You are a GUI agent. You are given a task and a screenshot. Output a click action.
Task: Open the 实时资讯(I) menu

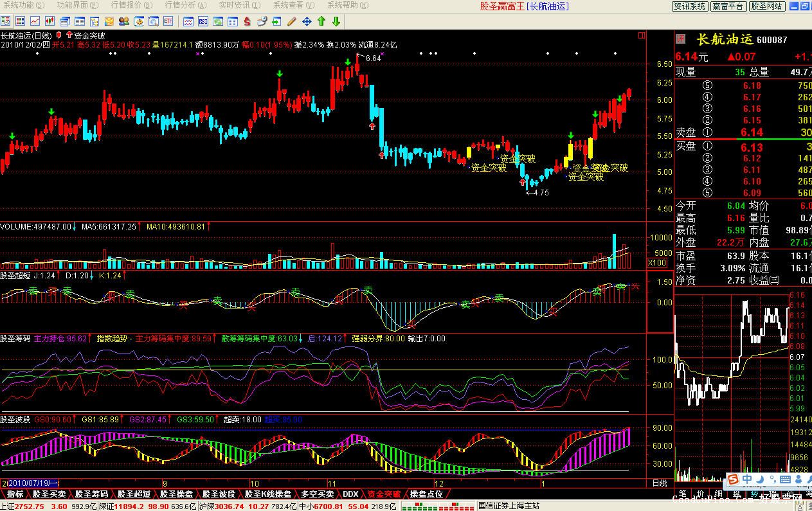(240, 5)
